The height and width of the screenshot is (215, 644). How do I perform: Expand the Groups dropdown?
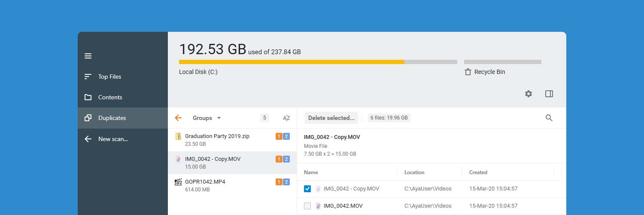207,118
